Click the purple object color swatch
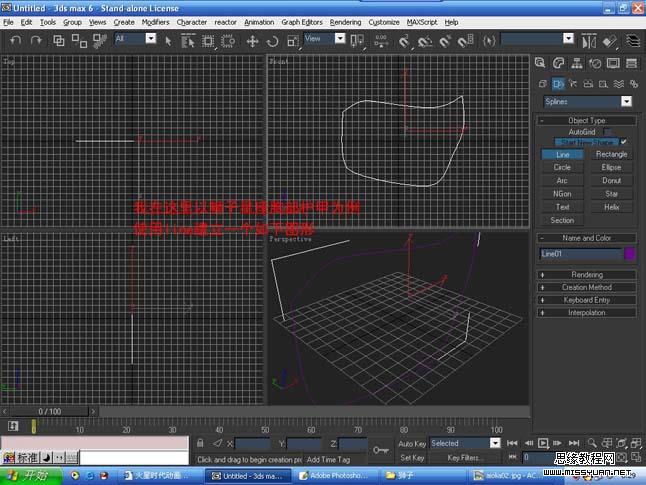Viewport: 646px width, 485px height. pyautogui.click(x=630, y=254)
